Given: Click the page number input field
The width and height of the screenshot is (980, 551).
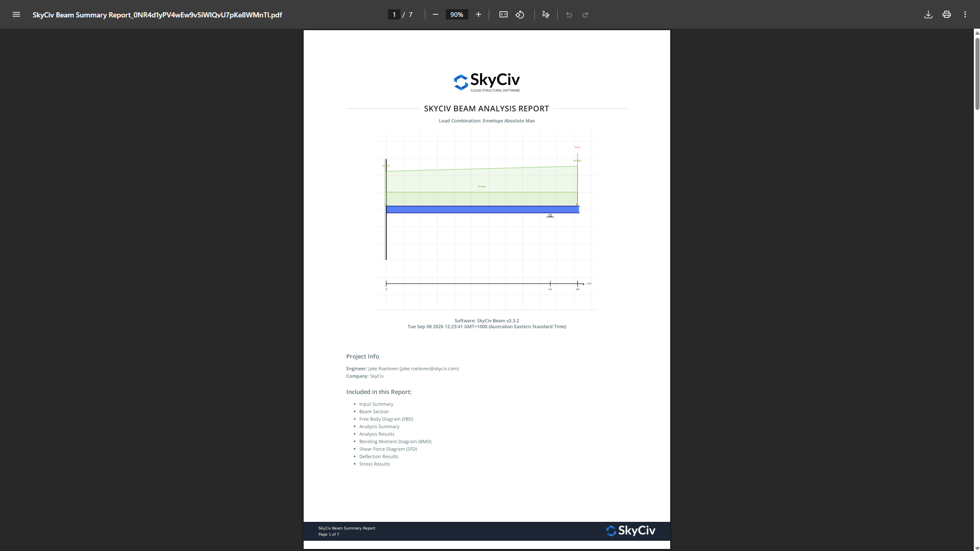Looking at the screenshot, I should pyautogui.click(x=394, y=15).
